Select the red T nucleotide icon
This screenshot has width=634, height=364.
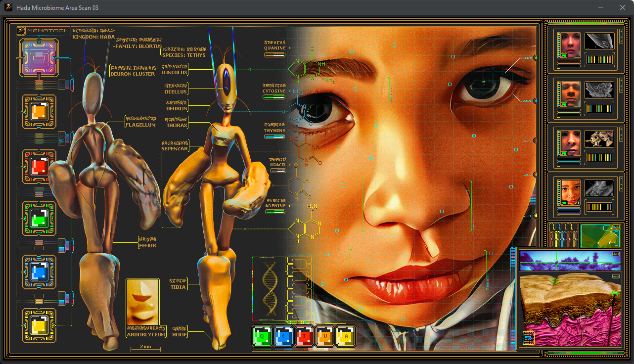tap(304, 335)
